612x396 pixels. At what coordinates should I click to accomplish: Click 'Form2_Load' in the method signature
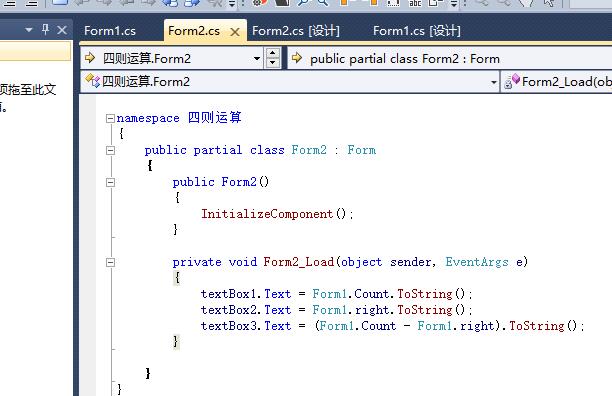pos(299,262)
